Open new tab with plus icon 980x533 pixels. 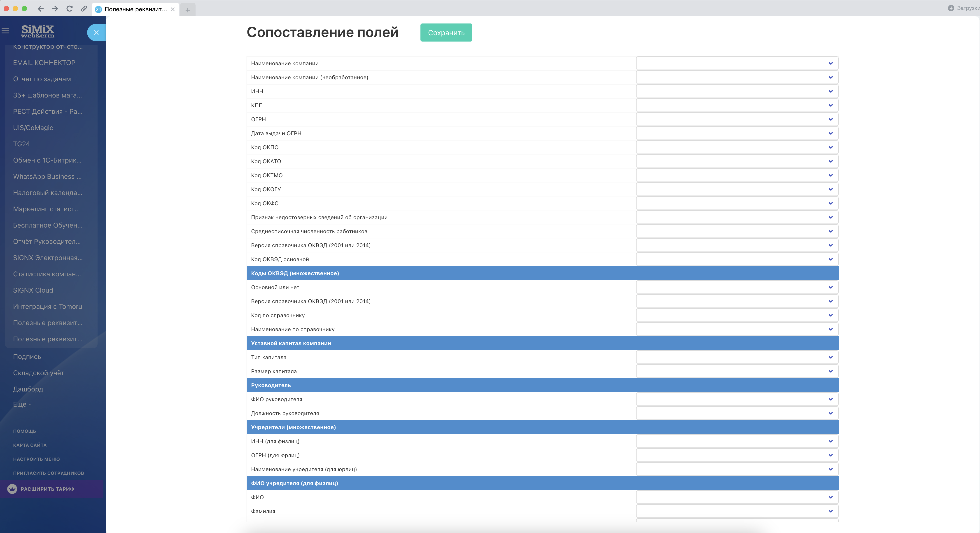(188, 10)
